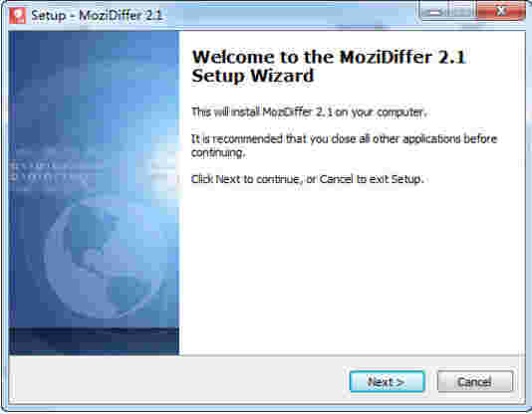Click the word continuing. in the second paragraph
The image size is (532, 414).
218,153
